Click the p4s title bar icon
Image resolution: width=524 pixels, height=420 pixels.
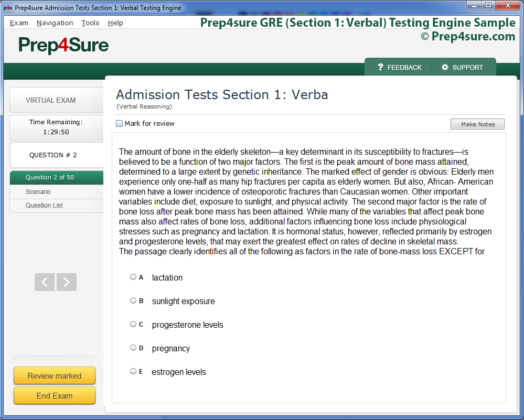[x=7, y=8]
